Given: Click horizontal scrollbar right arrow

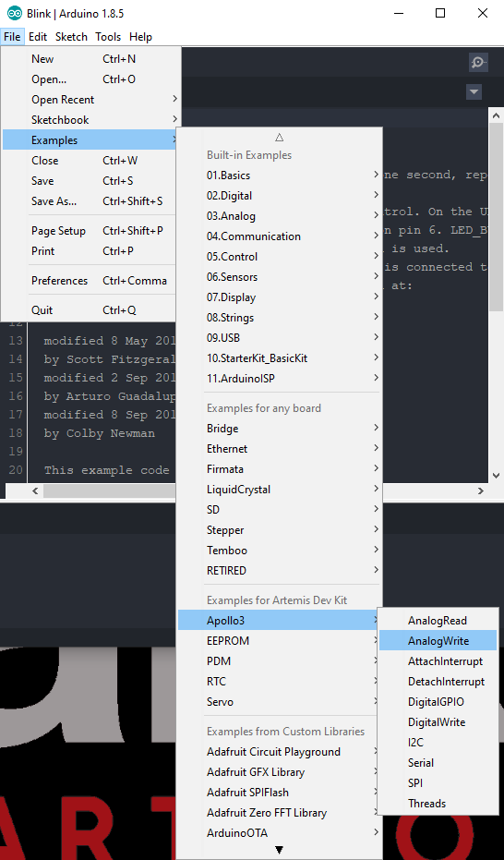Looking at the screenshot, I should pyautogui.click(x=480, y=491).
